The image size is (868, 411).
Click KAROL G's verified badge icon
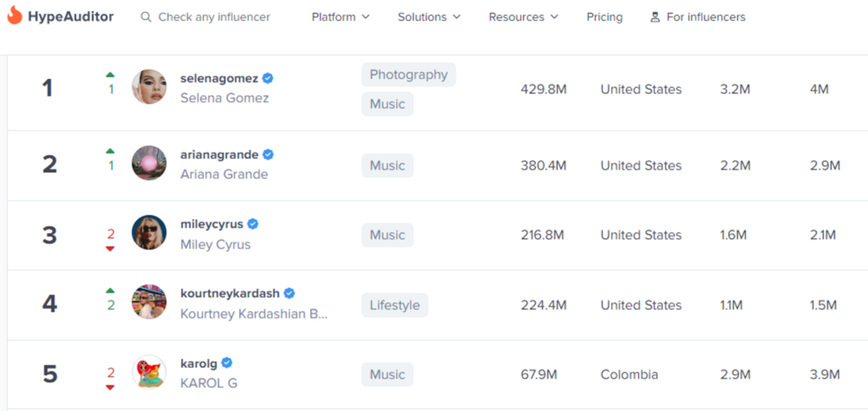click(x=227, y=363)
